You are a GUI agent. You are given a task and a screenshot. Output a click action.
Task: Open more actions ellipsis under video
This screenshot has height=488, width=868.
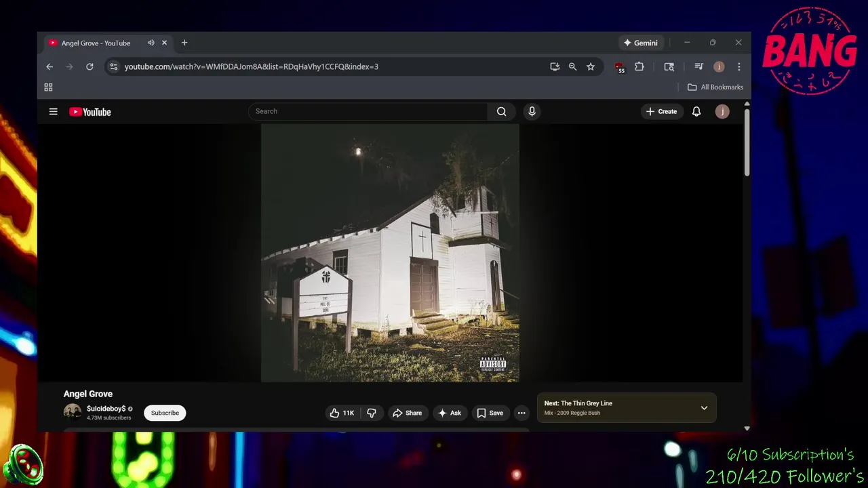click(521, 413)
